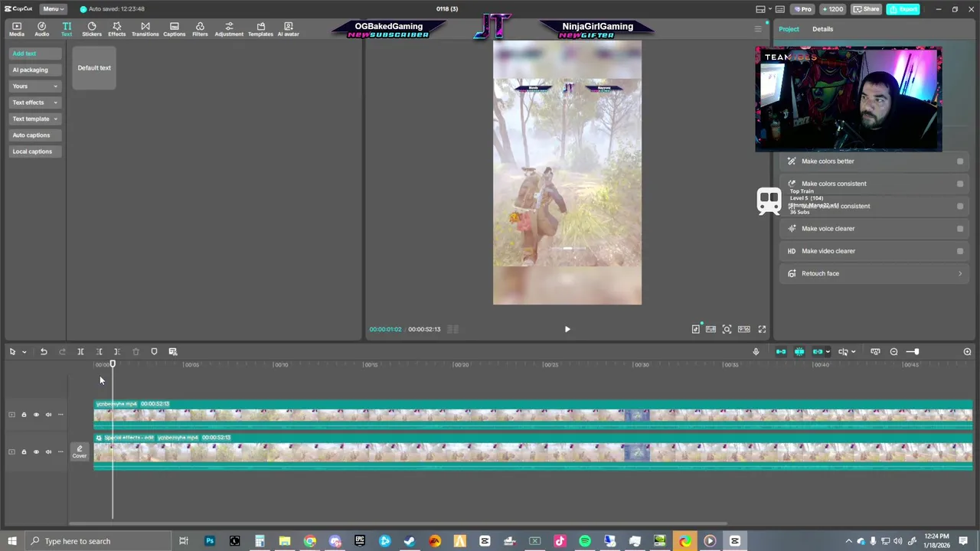This screenshot has height=551, width=980.
Task: Toggle auto snapping on timeline
Action: click(799, 351)
